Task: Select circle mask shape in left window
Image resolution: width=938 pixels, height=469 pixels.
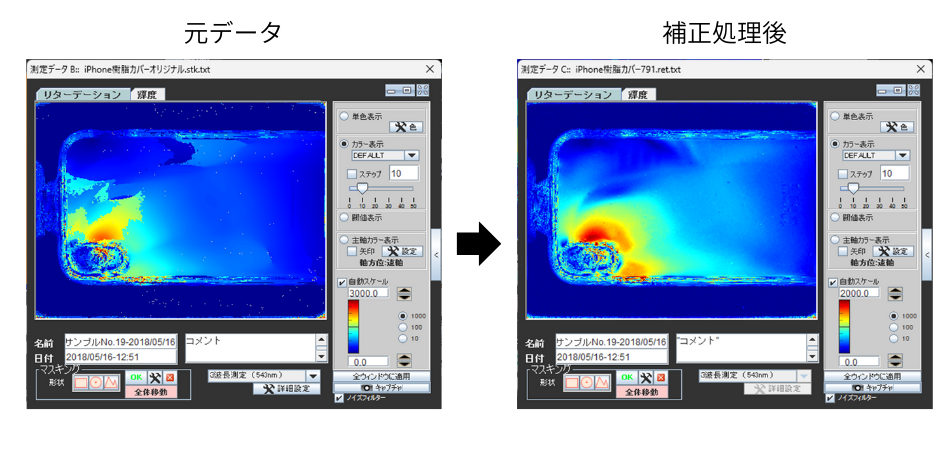Action: (x=96, y=380)
